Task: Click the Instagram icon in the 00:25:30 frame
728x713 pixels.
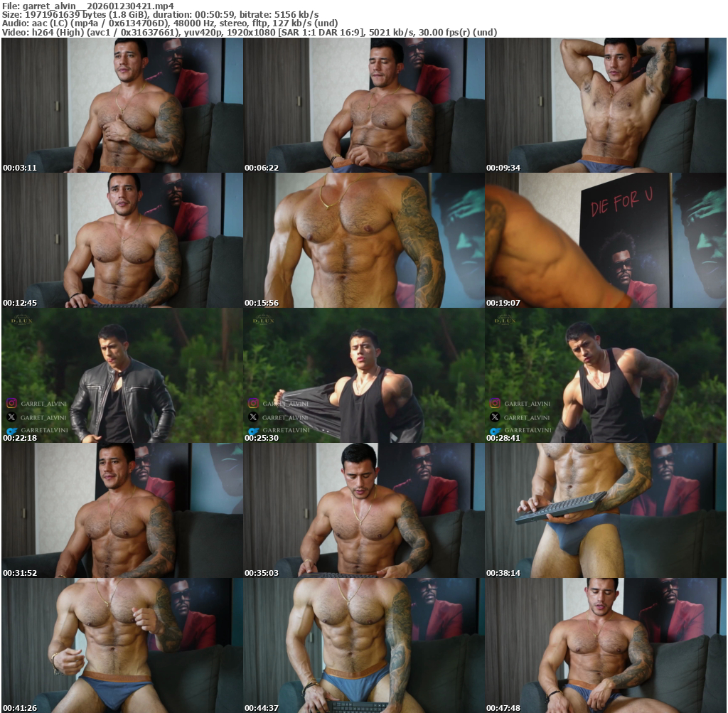Action: [x=253, y=403]
